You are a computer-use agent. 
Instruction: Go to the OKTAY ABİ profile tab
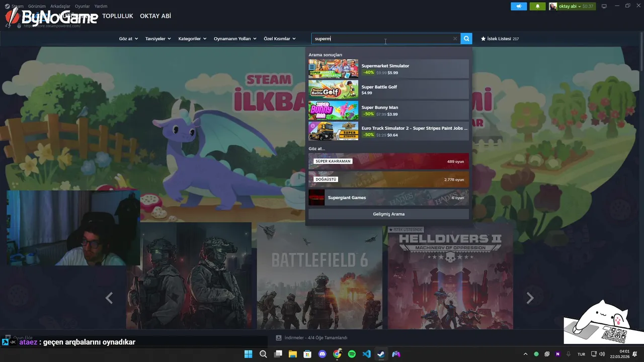(155, 16)
